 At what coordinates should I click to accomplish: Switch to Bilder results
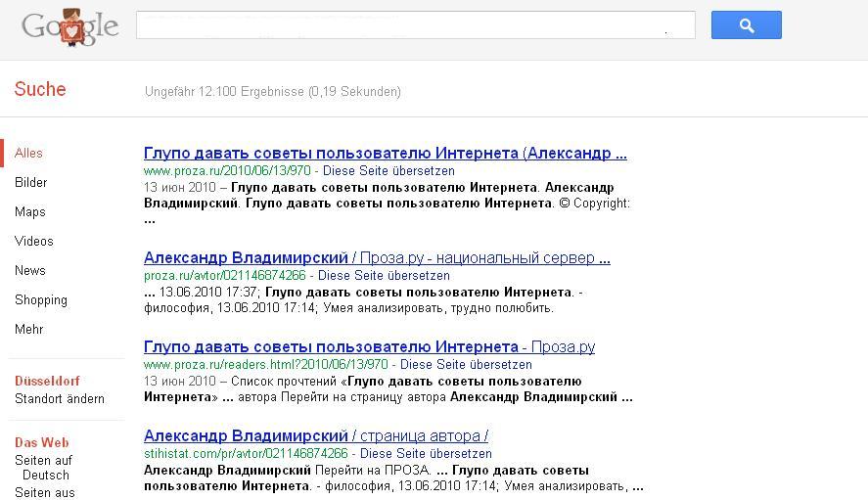[x=30, y=182]
